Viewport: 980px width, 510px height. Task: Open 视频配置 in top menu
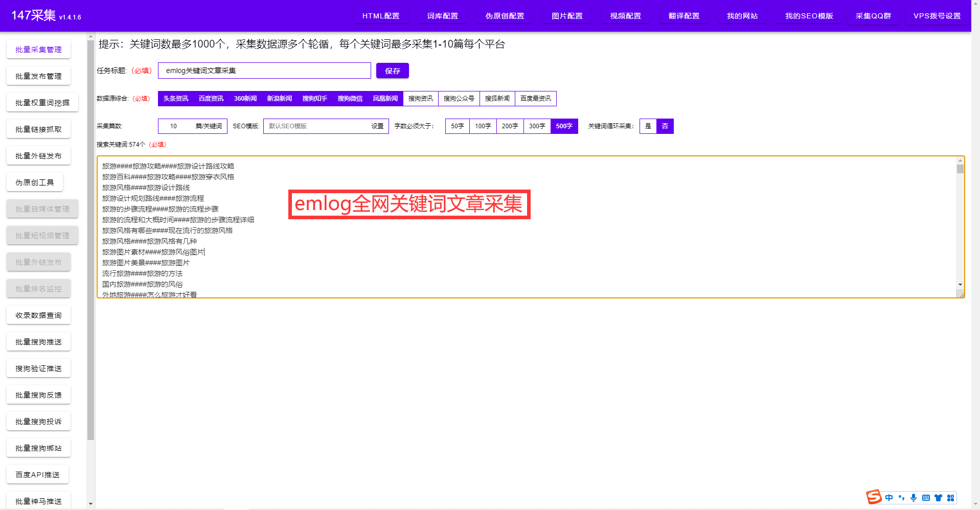626,16
